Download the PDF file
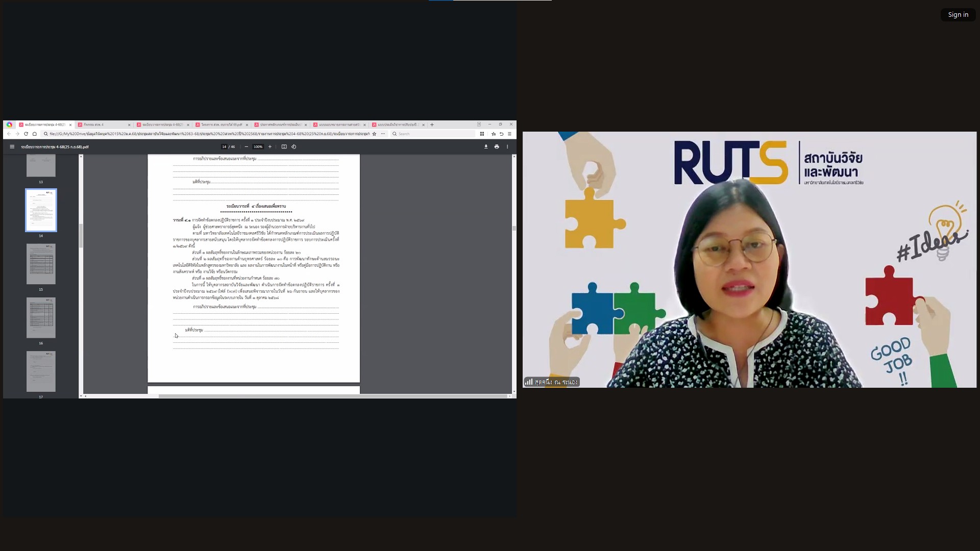This screenshot has height=551, width=980. [486, 147]
